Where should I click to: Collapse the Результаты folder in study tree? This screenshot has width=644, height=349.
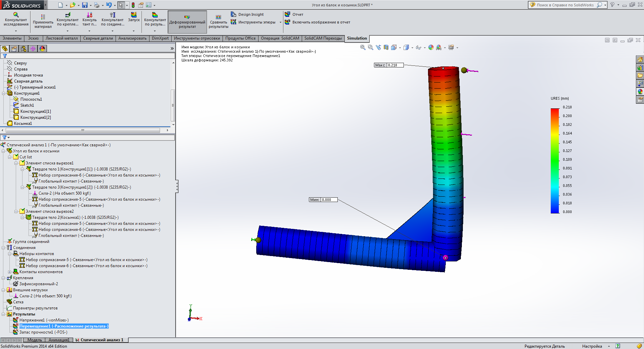(x=3, y=314)
